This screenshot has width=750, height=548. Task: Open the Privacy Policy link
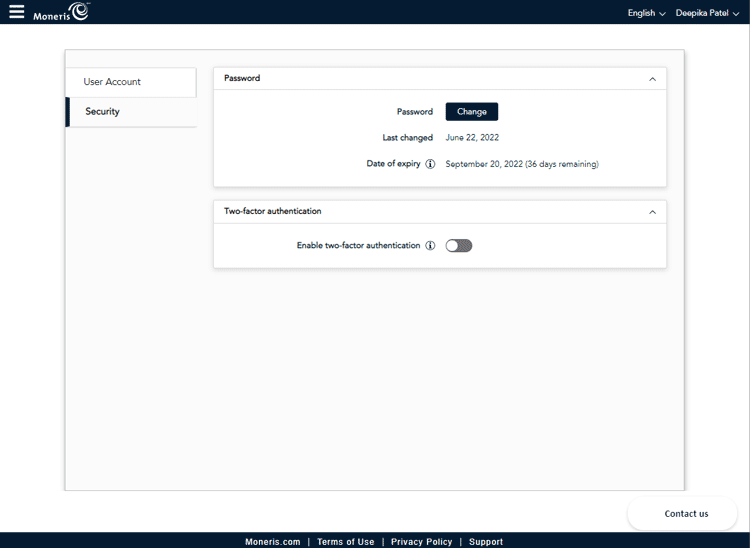tap(421, 542)
